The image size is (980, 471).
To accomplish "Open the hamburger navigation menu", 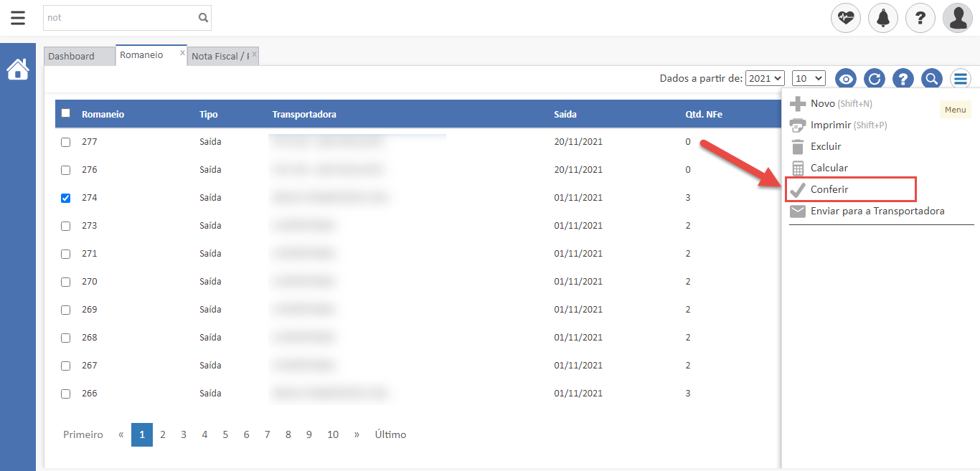I will coord(18,18).
